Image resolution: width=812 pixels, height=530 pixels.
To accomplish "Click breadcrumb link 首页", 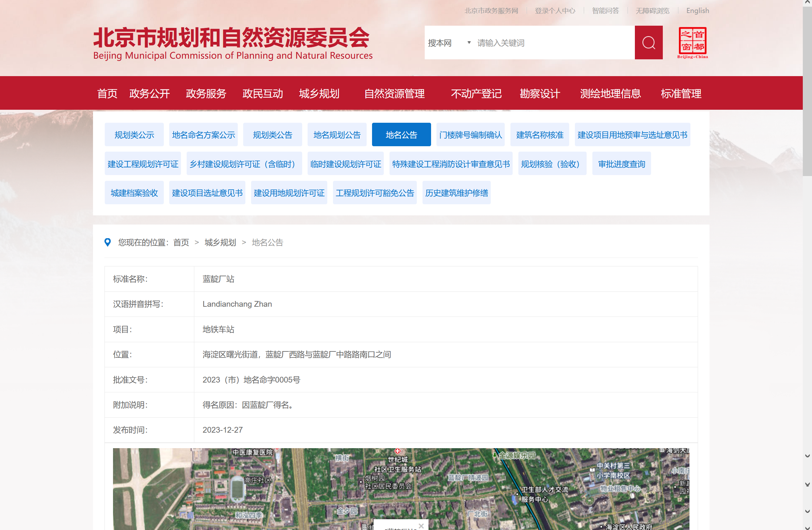I will point(181,242).
